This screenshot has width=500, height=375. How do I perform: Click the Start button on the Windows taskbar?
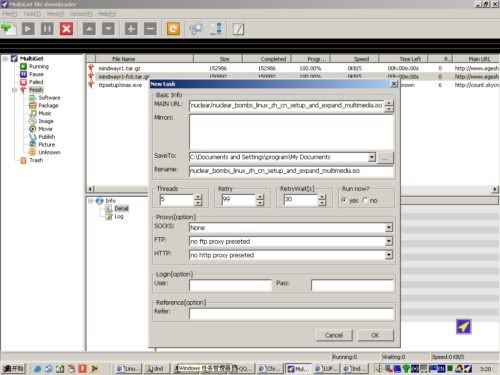click(13, 369)
